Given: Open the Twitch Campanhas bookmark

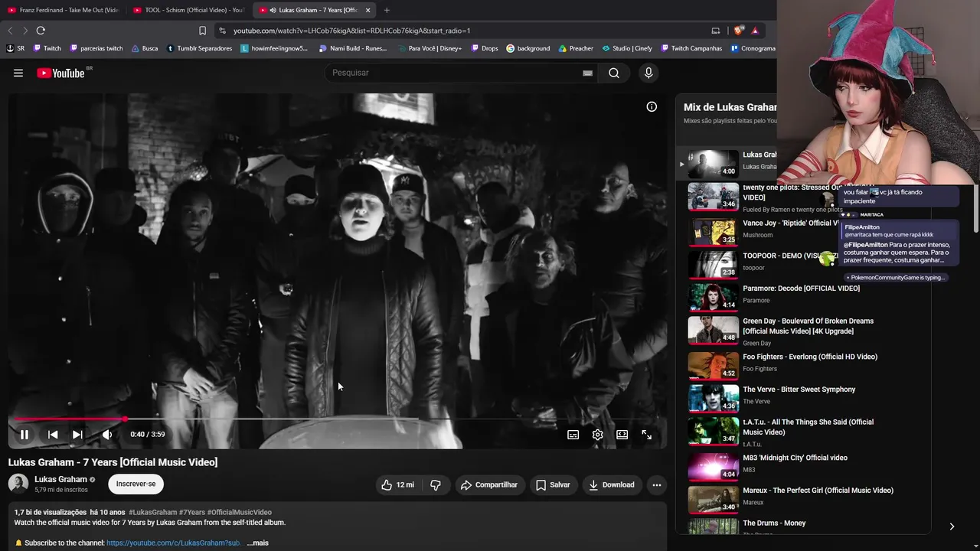Looking at the screenshot, I should 691,48.
